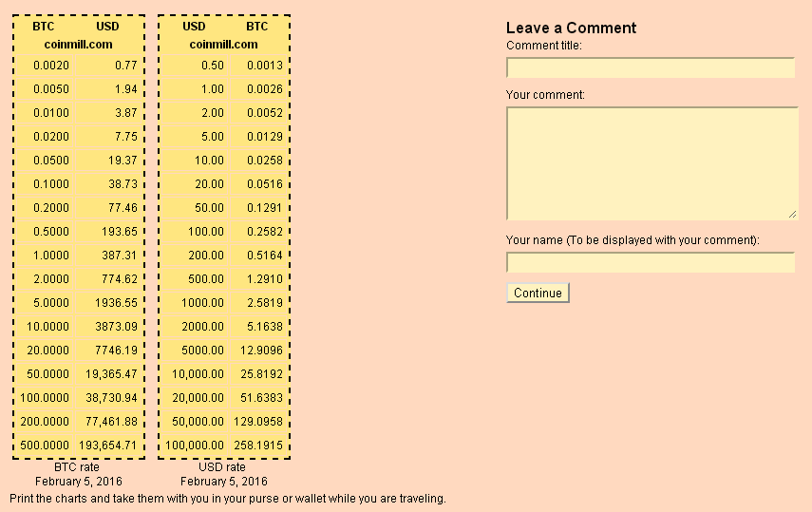Select the 0.77 USD value
Image resolution: width=812 pixels, height=512 pixels.
126,66
